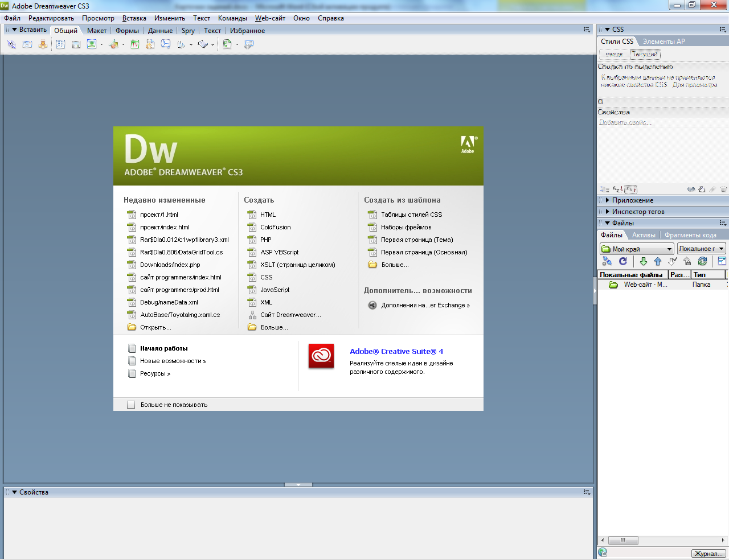This screenshot has width=729, height=560.
Task: Insert the Date icon
Action: coord(135,44)
